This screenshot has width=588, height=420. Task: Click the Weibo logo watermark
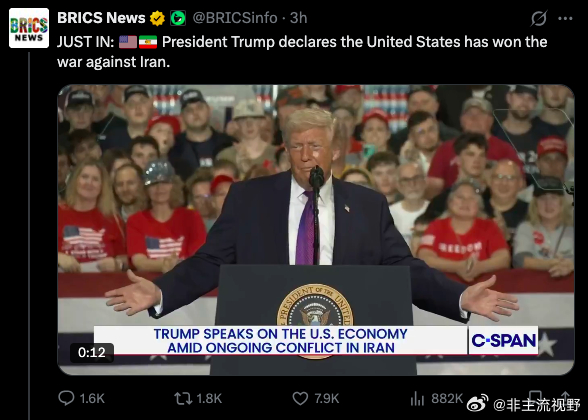477,404
